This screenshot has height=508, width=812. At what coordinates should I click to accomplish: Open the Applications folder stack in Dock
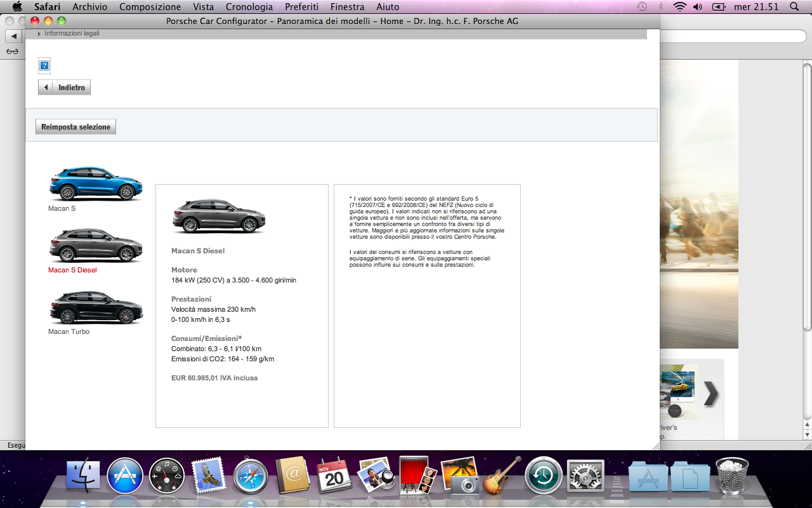pos(648,476)
